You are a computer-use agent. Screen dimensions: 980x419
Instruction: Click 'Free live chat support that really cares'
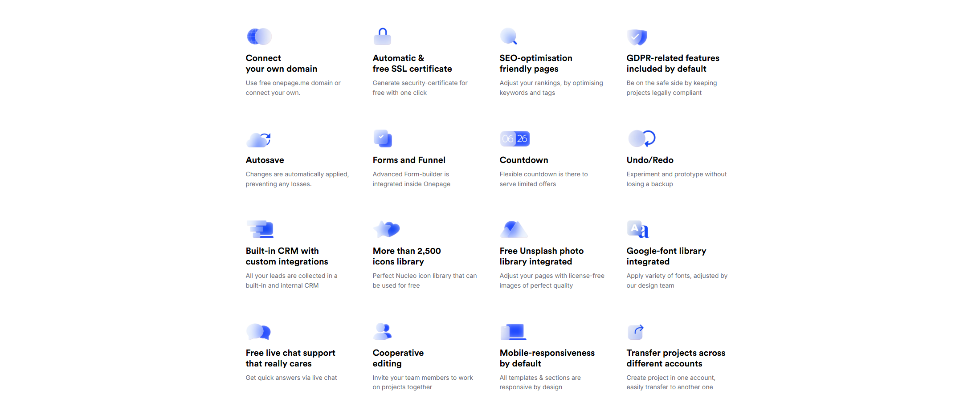(x=290, y=358)
